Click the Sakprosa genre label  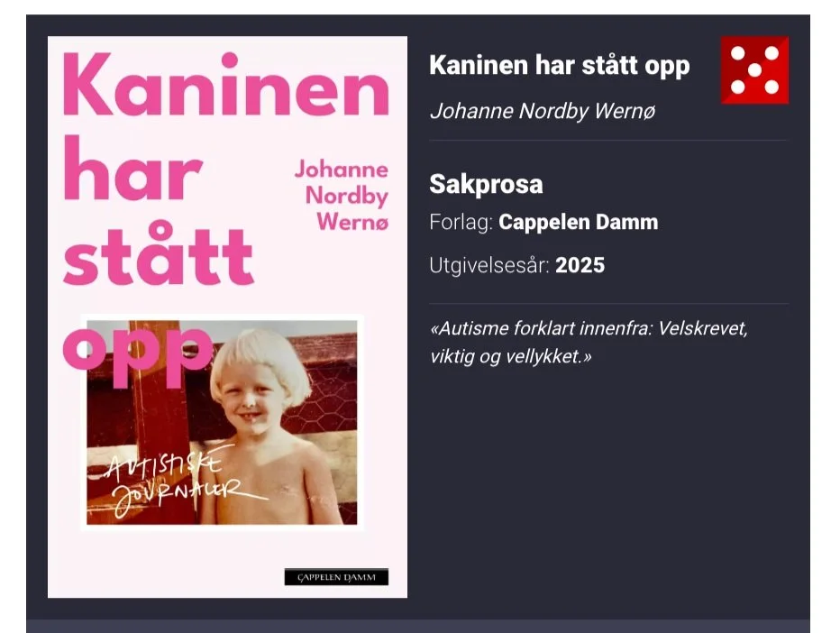coord(486,184)
